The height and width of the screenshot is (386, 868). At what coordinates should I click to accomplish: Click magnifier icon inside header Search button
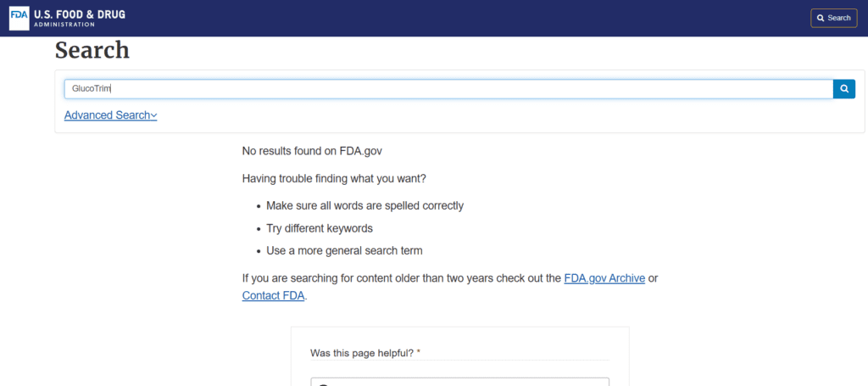tap(821, 19)
